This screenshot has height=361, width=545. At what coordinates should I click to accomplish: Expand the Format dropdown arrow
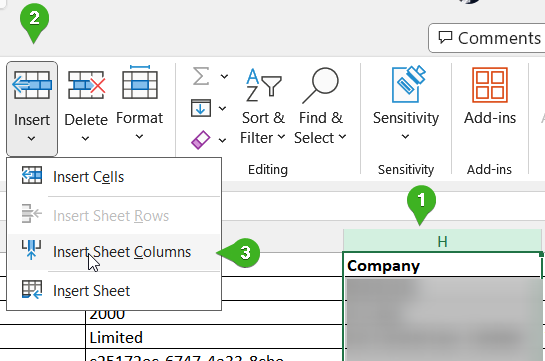(139, 137)
